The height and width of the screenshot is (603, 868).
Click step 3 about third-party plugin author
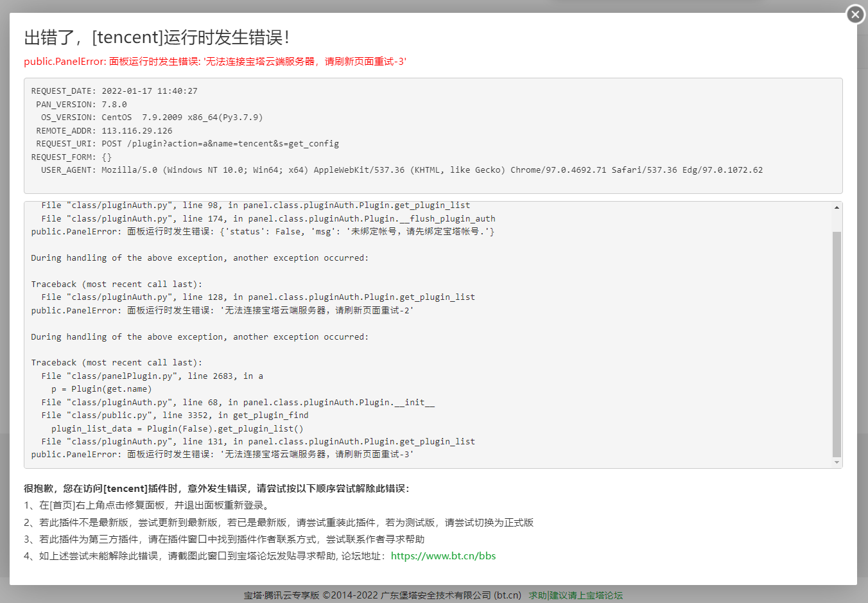(x=224, y=539)
